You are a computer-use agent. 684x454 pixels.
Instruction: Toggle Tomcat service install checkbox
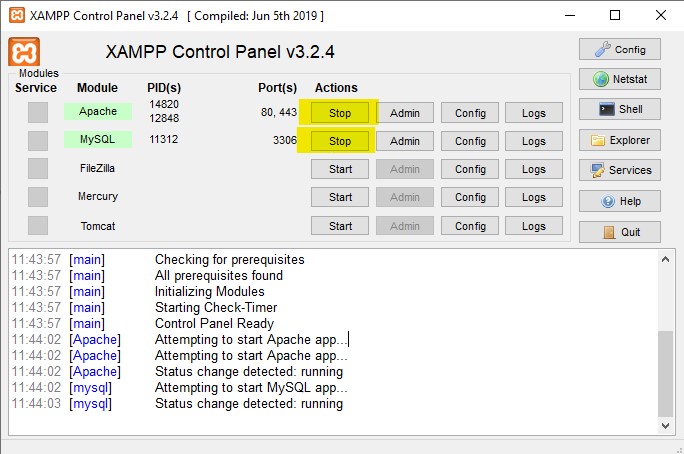(x=38, y=226)
